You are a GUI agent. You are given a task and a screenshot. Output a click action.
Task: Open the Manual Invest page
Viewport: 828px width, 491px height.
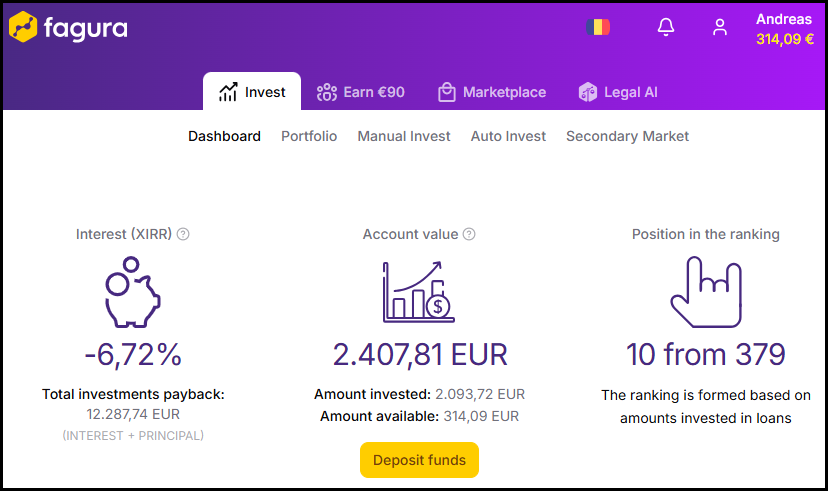click(x=404, y=136)
